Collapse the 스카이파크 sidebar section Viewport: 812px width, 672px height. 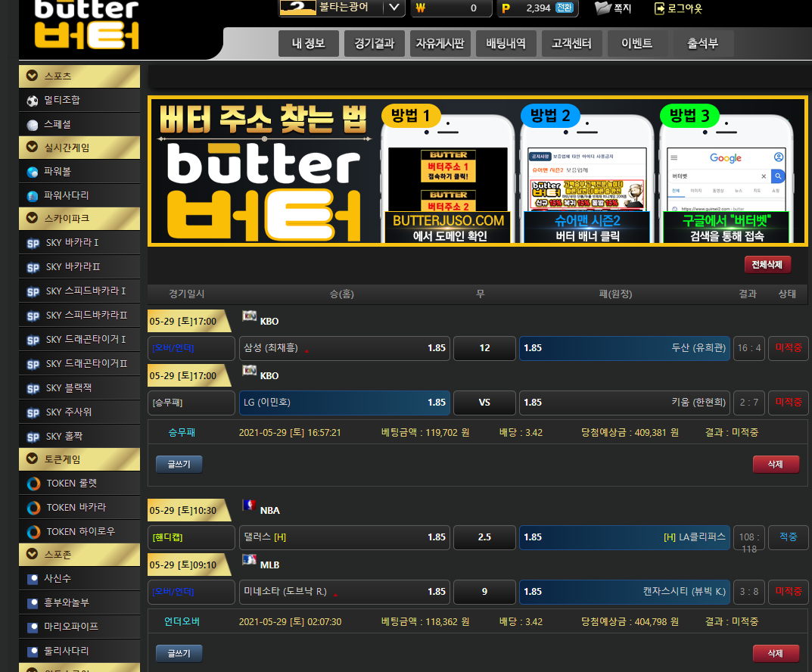[32, 219]
